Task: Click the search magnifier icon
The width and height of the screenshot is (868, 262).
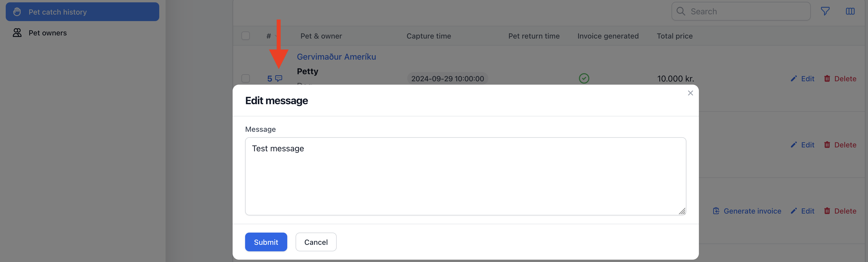Action: coord(681,11)
